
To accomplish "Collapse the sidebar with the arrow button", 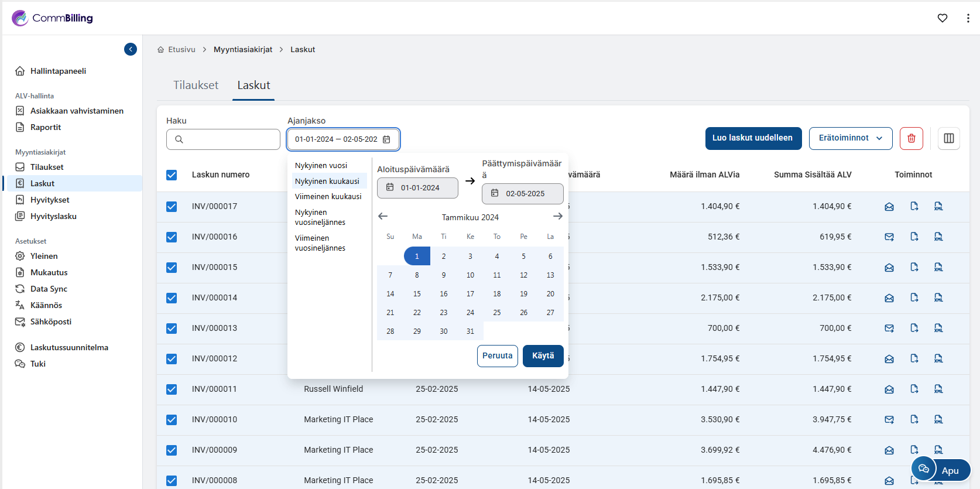I will click(x=131, y=49).
